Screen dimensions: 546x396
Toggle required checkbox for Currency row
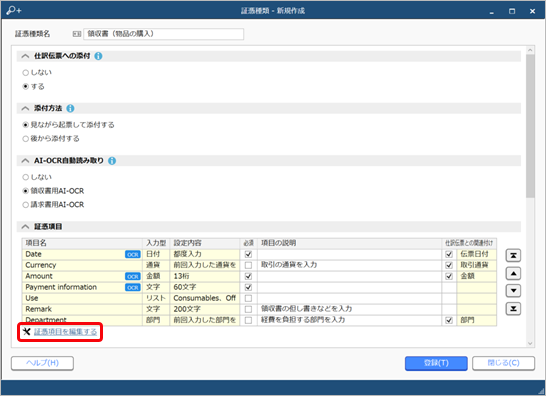(248, 265)
